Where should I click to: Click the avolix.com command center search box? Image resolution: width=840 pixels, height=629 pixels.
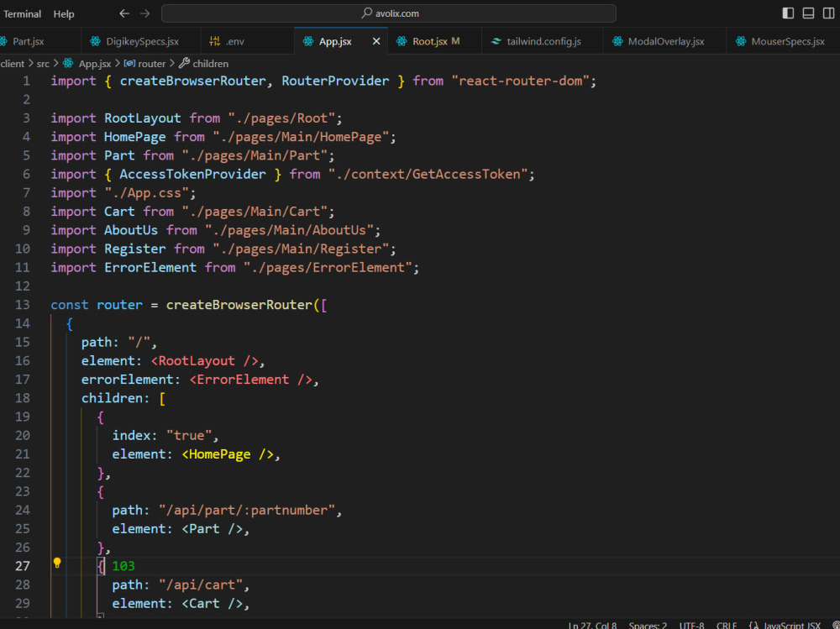point(388,13)
